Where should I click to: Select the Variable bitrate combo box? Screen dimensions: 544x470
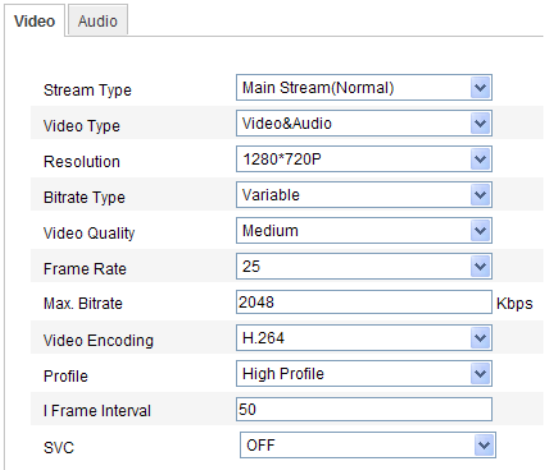(x=364, y=195)
